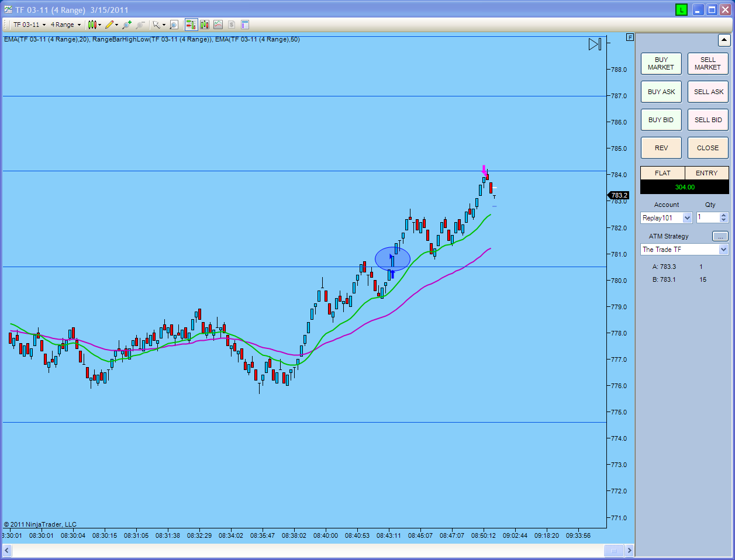The height and width of the screenshot is (560, 735).
Task: Increase quantity with the up stepper
Action: [x=724, y=215]
